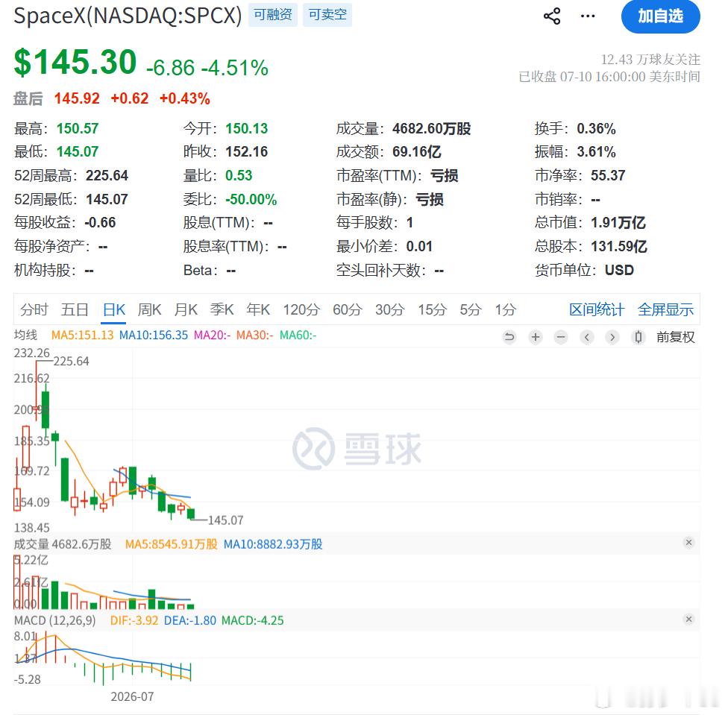Select the 周K weekly candlestick tab
Viewport: 728px width, 715px height.
point(149,309)
